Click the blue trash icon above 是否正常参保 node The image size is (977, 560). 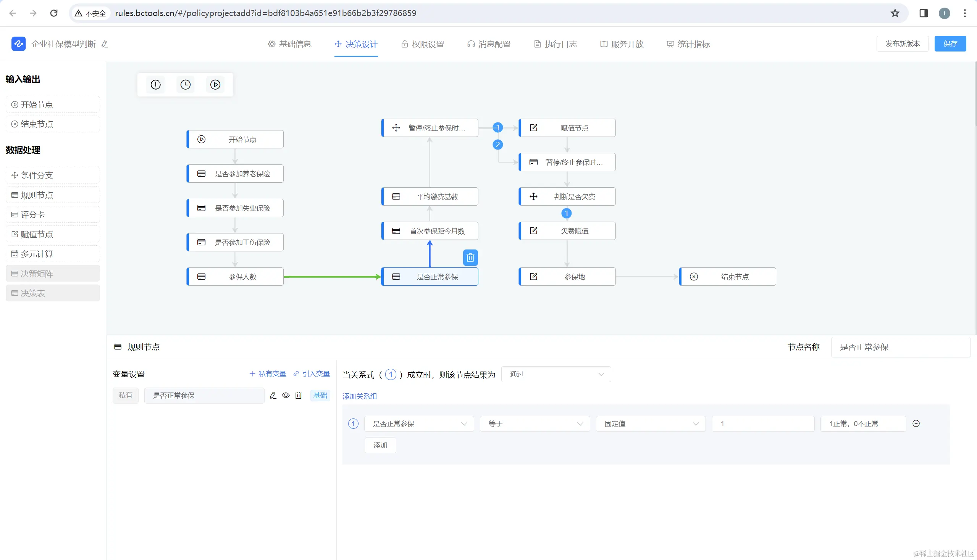(x=470, y=258)
